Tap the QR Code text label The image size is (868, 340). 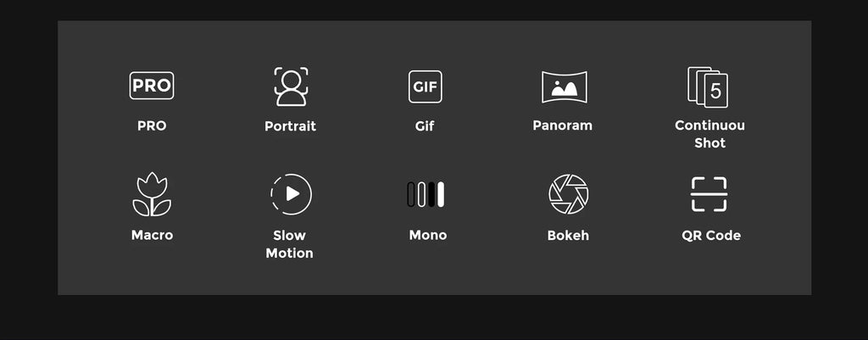click(711, 235)
